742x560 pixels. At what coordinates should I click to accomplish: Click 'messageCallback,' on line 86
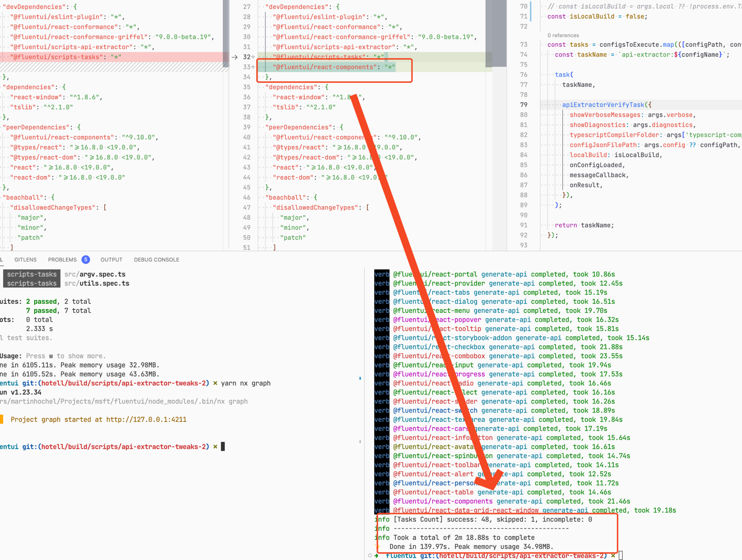coord(599,175)
